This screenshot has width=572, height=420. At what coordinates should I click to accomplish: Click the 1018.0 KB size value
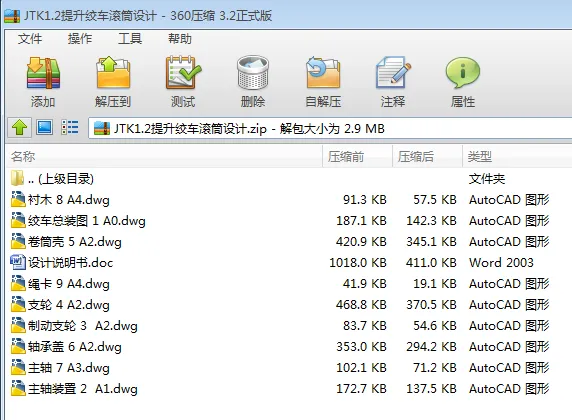tap(358, 263)
